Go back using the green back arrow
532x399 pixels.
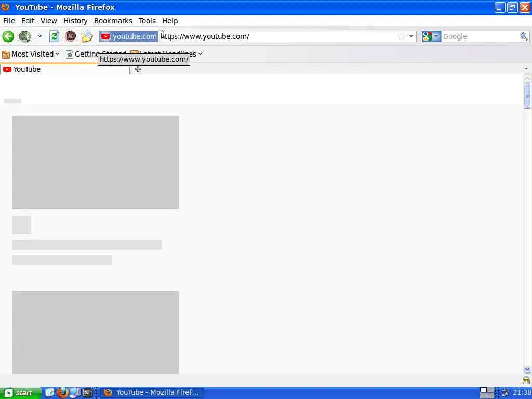point(8,36)
